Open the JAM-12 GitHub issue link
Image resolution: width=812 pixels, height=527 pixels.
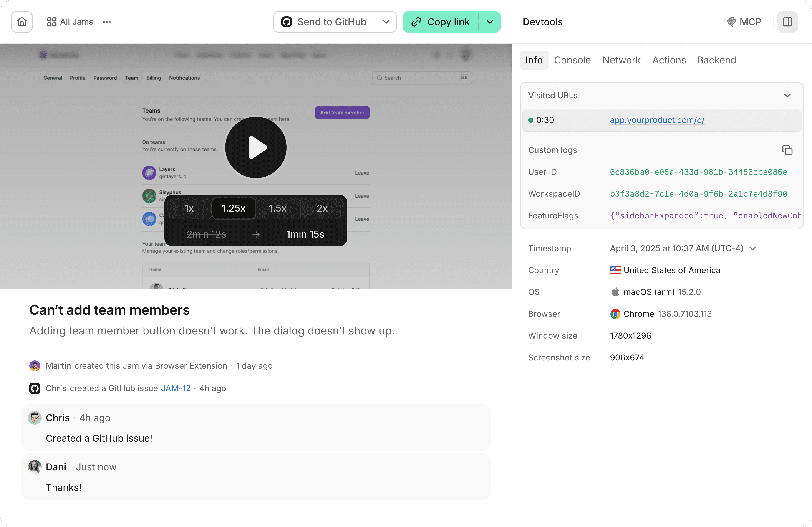(x=176, y=388)
